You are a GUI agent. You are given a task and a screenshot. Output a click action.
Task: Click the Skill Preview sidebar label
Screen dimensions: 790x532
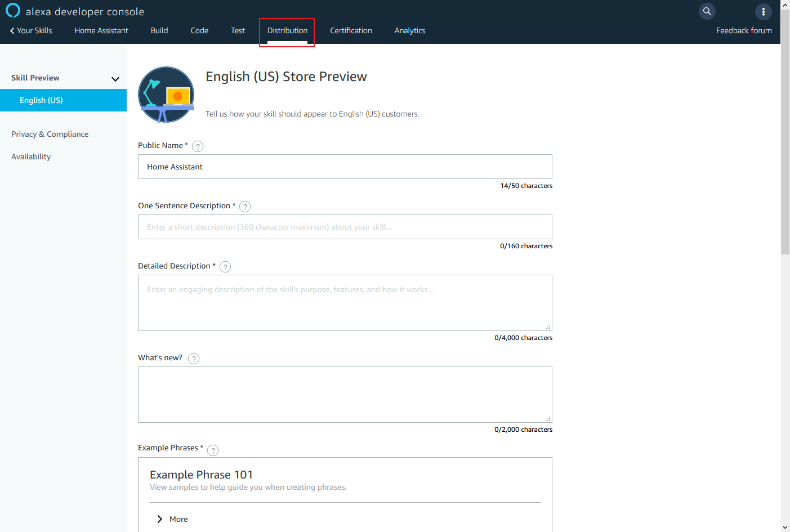click(35, 78)
